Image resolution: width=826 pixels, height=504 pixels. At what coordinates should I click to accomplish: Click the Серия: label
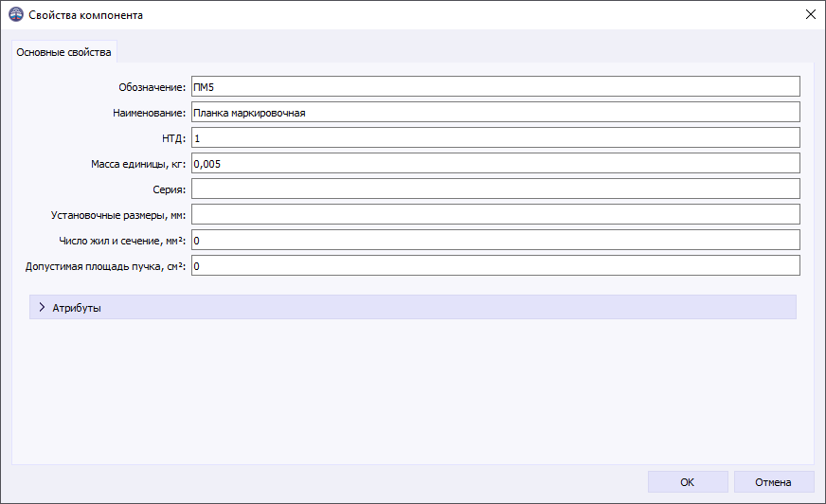[170, 189]
